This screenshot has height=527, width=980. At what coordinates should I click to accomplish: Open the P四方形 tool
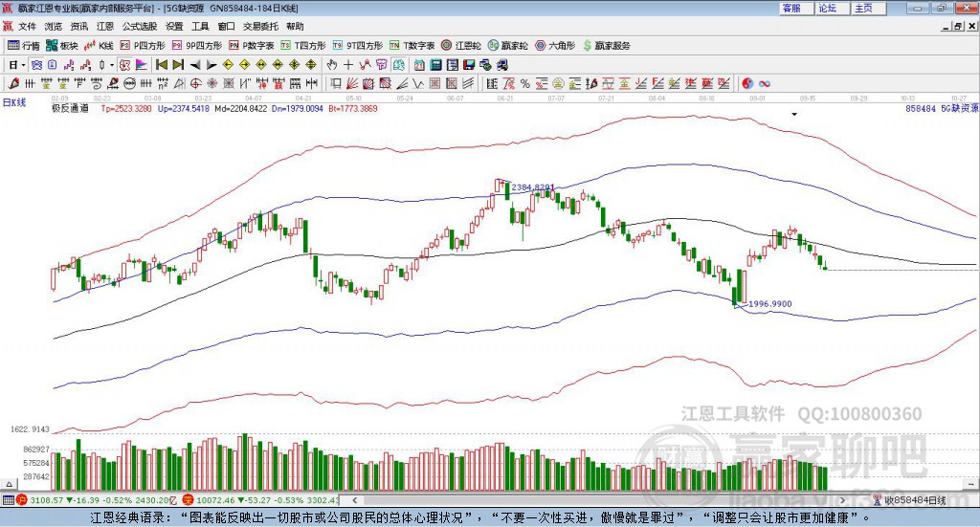pos(143,46)
